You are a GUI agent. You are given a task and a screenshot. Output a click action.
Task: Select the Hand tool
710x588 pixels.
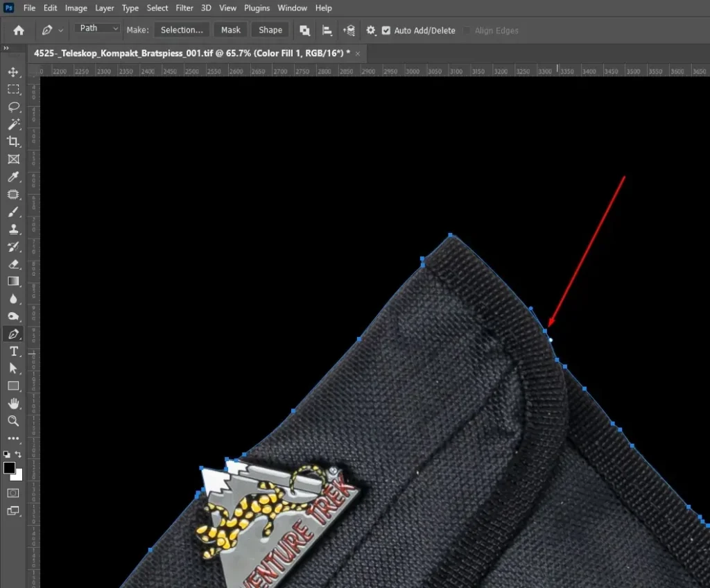12,404
